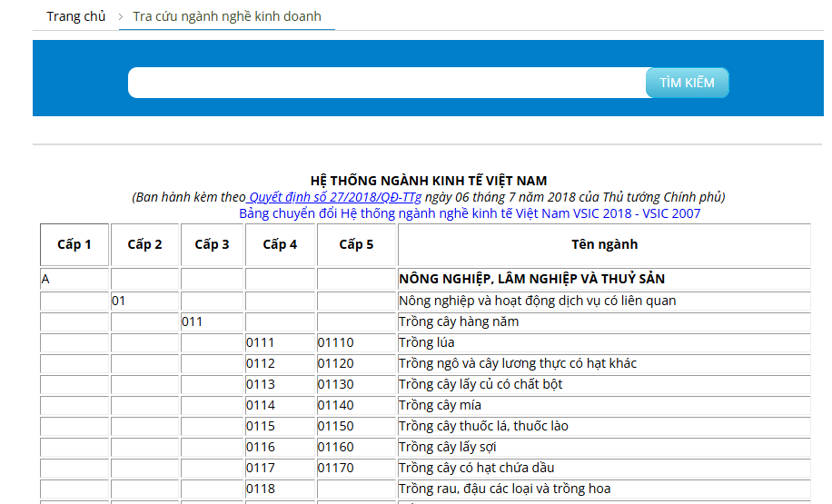This screenshot has height=504, width=832.
Task: Click the Cấp 5 column header
Action: click(x=357, y=244)
